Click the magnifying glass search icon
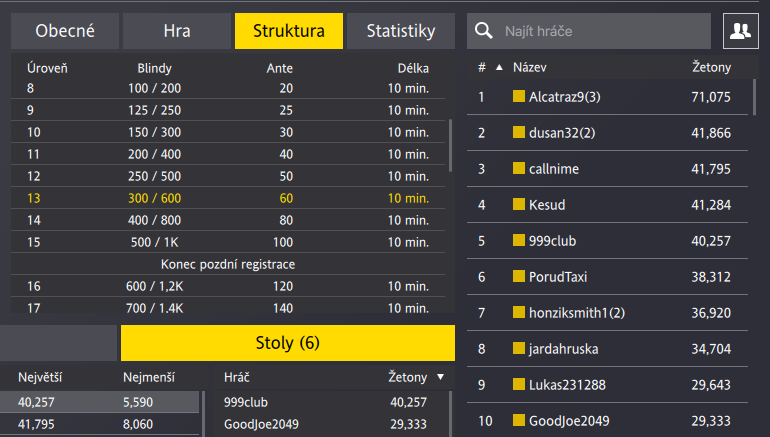The height and width of the screenshot is (437, 770). pyautogui.click(x=484, y=31)
